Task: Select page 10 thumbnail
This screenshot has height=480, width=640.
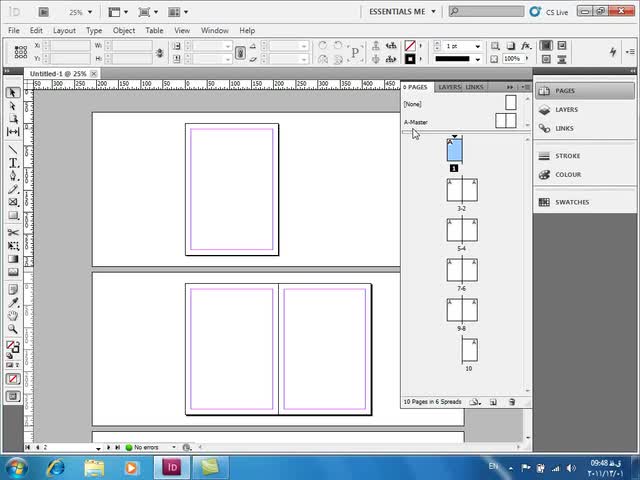Action: point(470,349)
